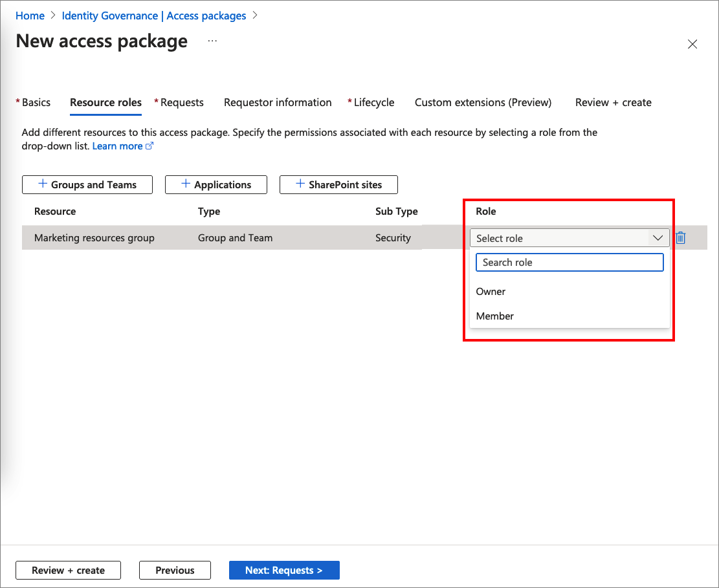Navigate to Home breadcrumb
The width and height of the screenshot is (719, 588).
pos(30,16)
